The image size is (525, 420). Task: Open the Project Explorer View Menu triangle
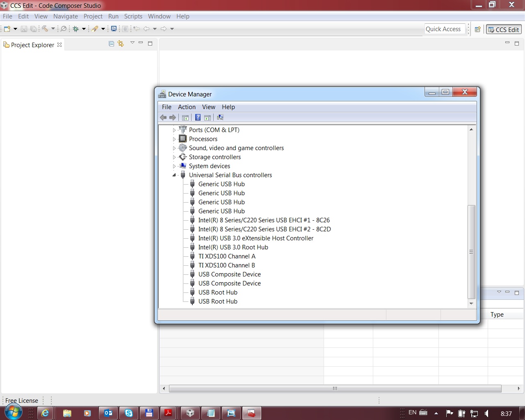click(132, 43)
